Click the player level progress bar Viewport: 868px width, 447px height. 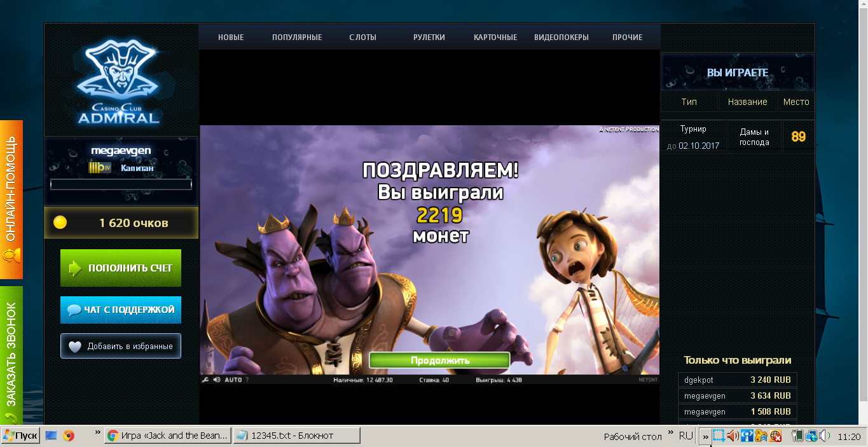(x=121, y=184)
